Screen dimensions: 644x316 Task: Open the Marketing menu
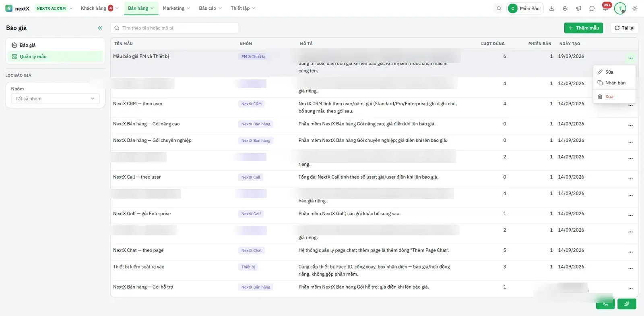176,8
